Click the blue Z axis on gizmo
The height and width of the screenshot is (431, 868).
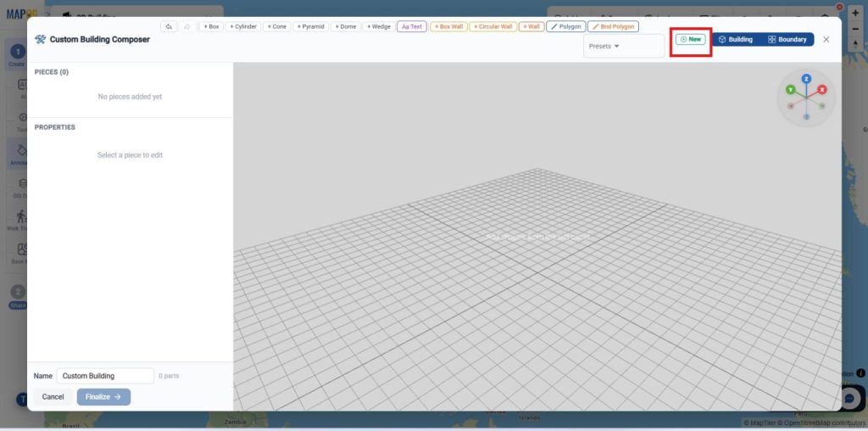point(807,79)
